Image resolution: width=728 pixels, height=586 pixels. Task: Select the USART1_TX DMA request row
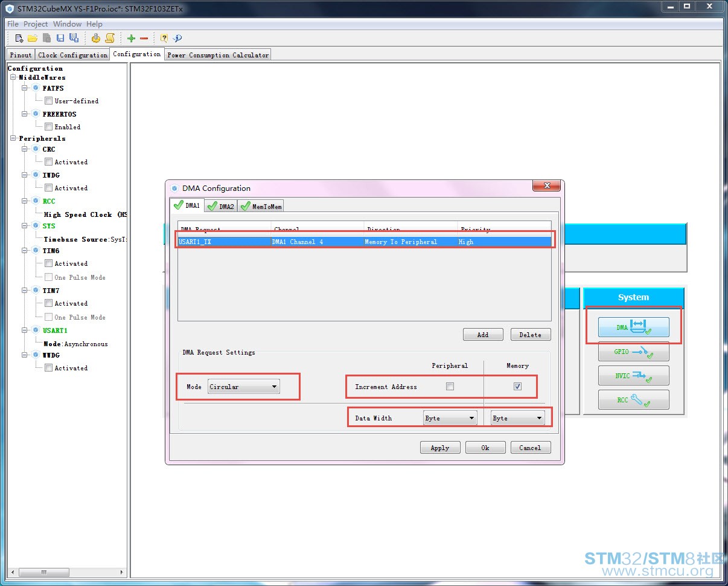tap(365, 242)
